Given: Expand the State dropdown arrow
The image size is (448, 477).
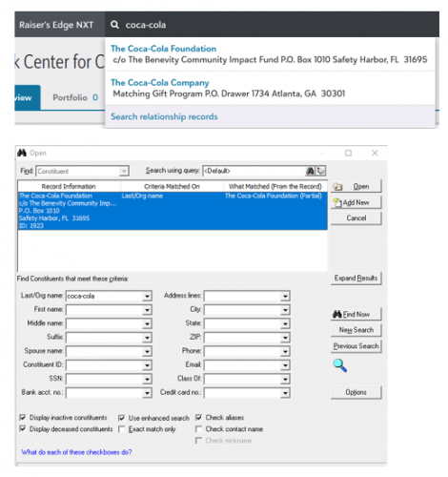Looking at the screenshot, I should pyautogui.click(x=285, y=323).
